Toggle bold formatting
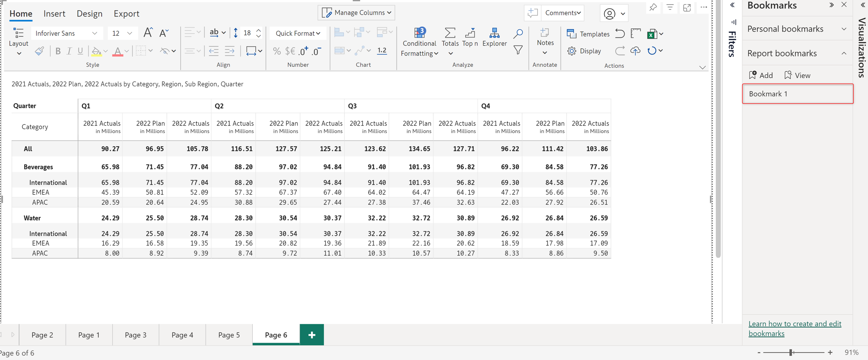Image resolution: width=868 pixels, height=360 pixels. 58,51
